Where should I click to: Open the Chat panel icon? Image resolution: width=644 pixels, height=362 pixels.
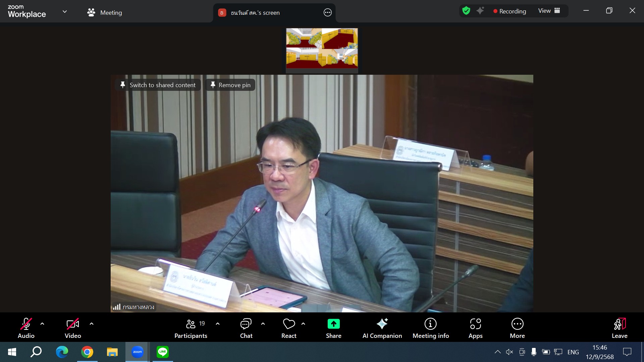point(246,324)
